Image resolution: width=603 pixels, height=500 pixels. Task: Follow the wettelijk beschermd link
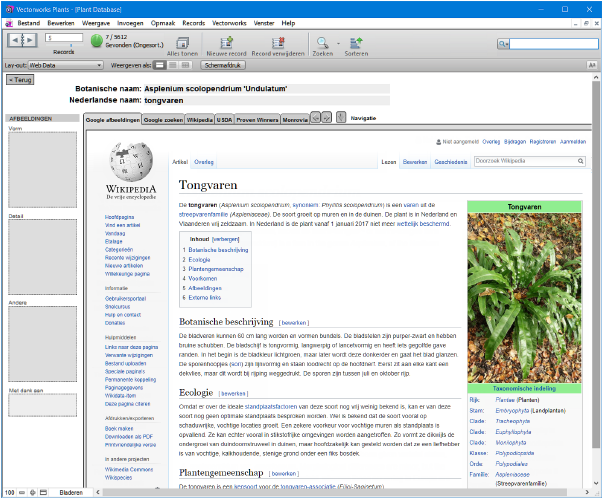[x=423, y=224]
